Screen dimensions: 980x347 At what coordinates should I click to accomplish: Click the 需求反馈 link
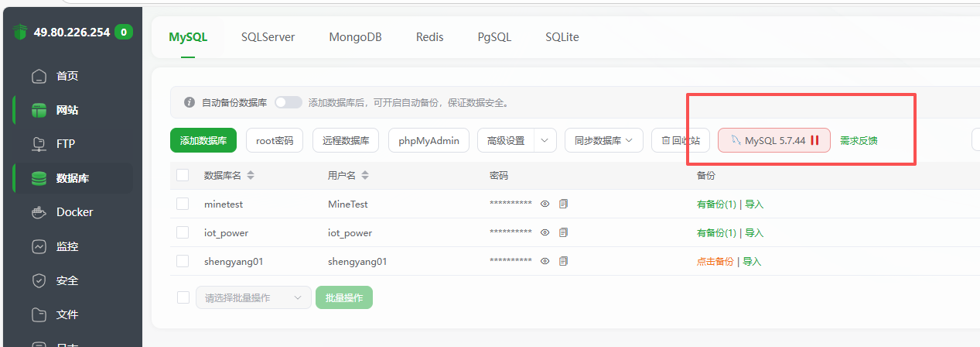859,141
